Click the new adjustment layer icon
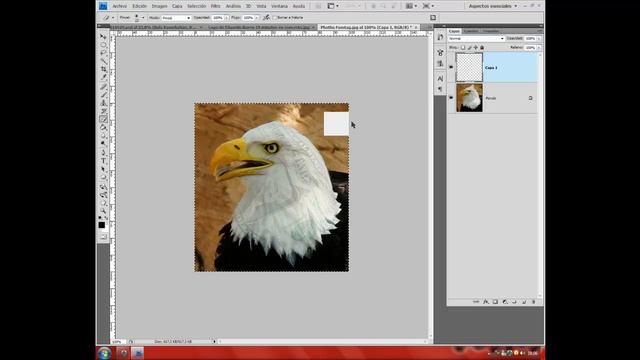This screenshot has height=360, width=640. point(505,302)
